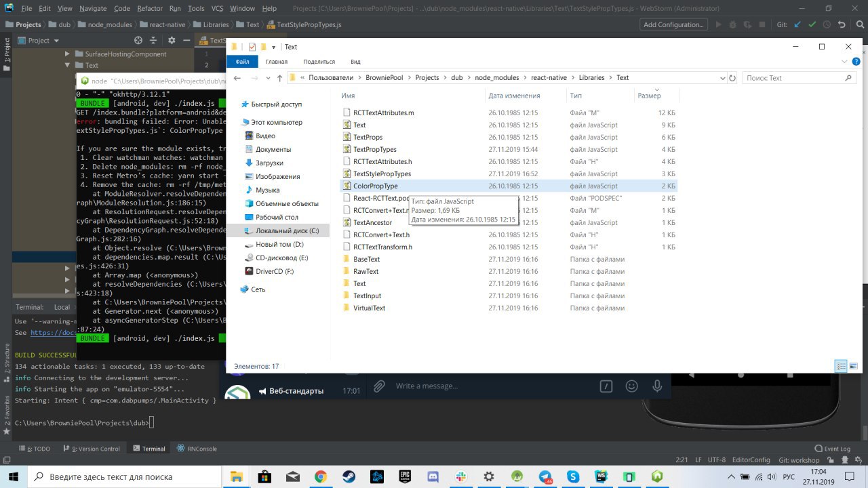
Task: Open Загрузки in navigation pane
Action: click(269, 163)
